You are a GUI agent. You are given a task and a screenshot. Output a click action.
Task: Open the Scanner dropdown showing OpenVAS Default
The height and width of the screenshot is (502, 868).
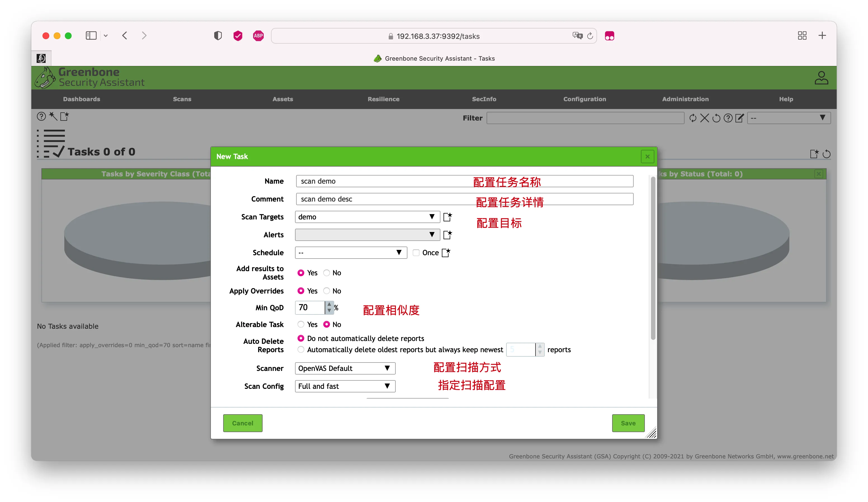[345, 368]
